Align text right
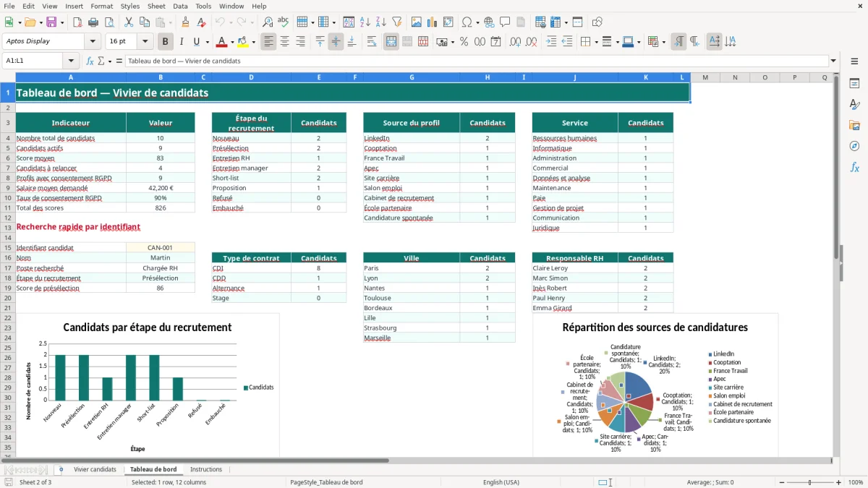The image size is (868, 488). click(300, 42)
